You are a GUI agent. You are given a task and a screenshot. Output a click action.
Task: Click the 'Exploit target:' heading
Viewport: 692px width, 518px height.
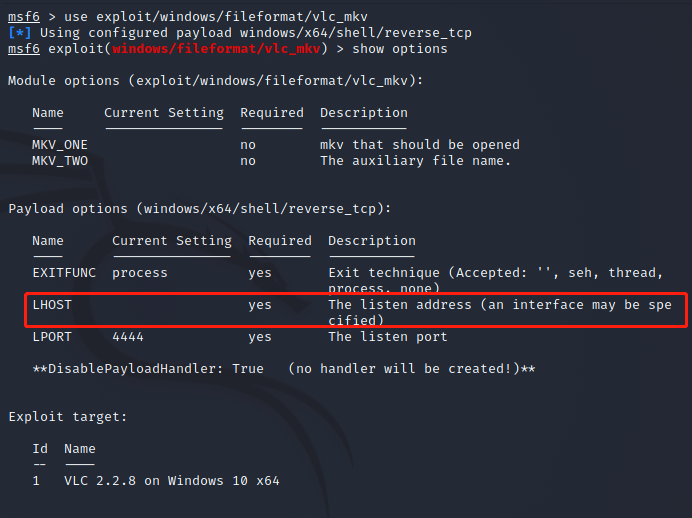[68, 417]
